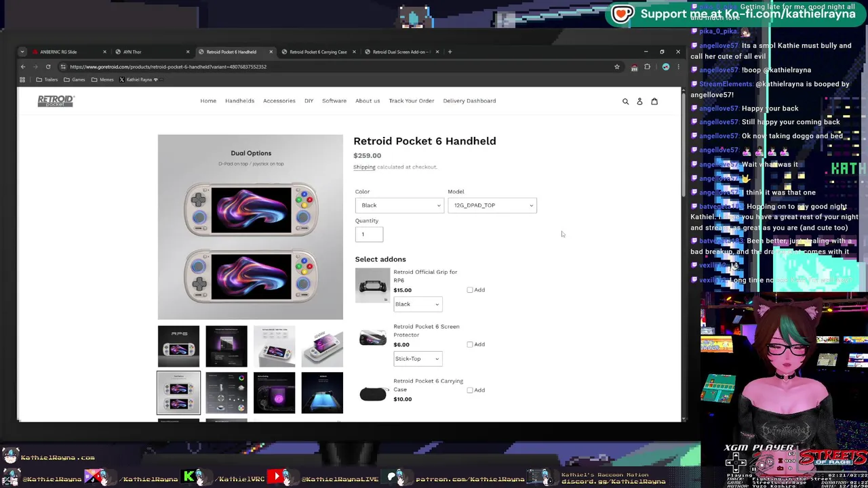Click the Screen Protector product image
868x488 pixels.
tap(372, 338)
